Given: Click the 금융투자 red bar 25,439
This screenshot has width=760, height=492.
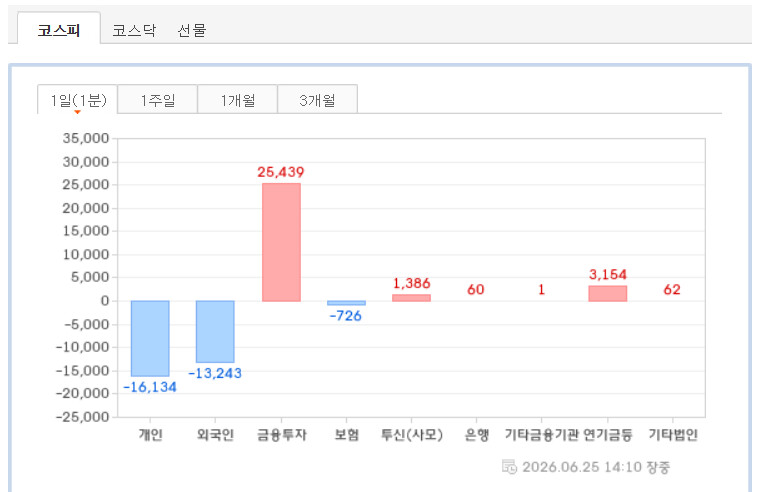Looking at the screenshot, I should pos(281,242).
